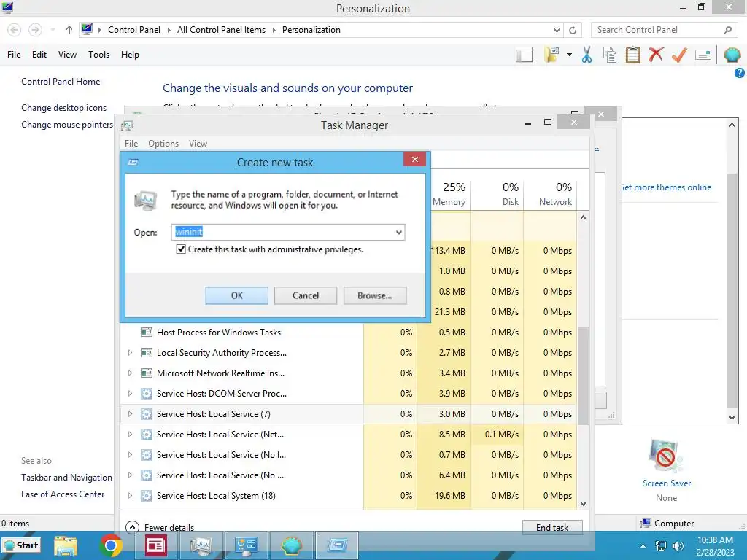Click Start button on taskbar
This screenshot has height=560, width=747.
click(x=21, y=545)
